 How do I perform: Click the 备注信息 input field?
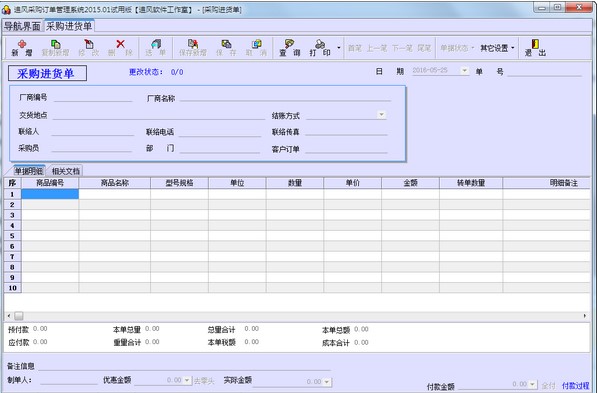tap(184, 366)
